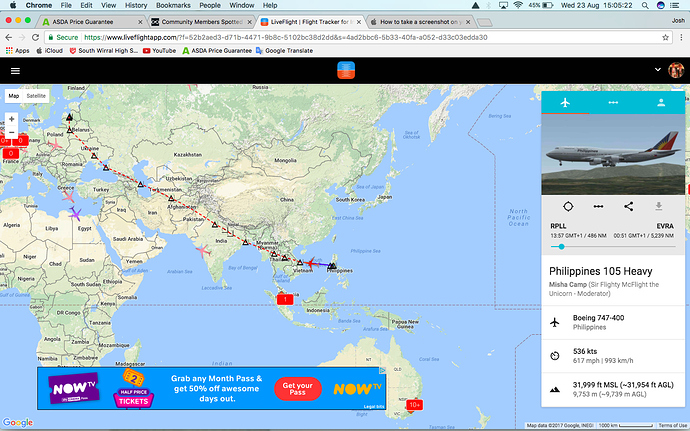Zoom out on the map with minus
The image size is (690, 431).
click(x=11, y=132)
